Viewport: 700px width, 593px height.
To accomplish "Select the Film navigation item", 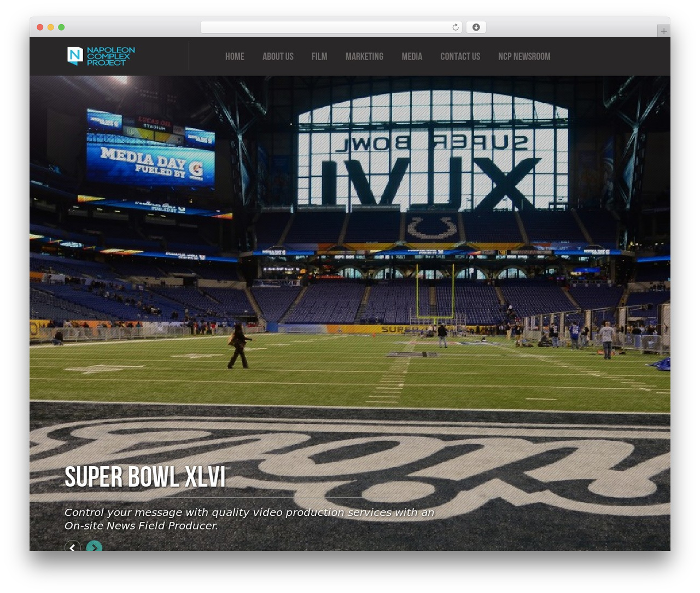I will coord(319,56).
